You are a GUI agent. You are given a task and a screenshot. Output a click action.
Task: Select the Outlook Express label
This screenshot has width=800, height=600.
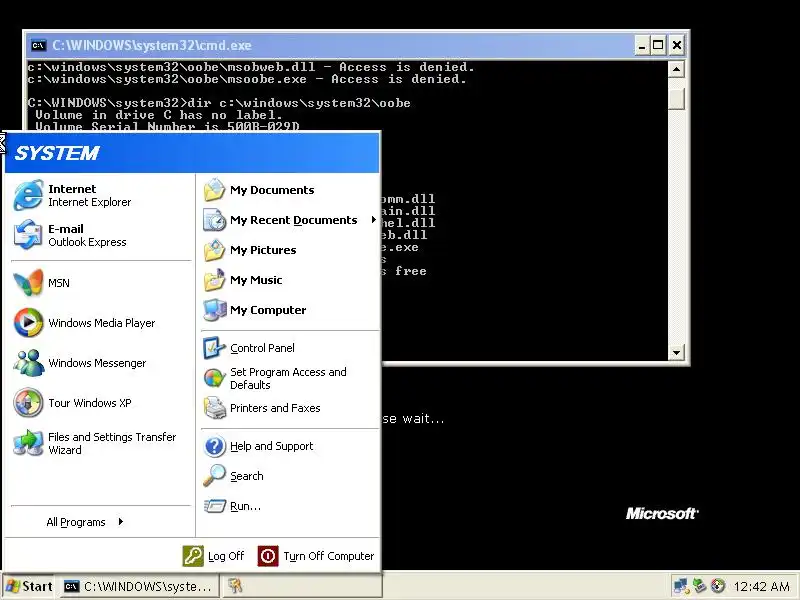click(x=87, y=242)
